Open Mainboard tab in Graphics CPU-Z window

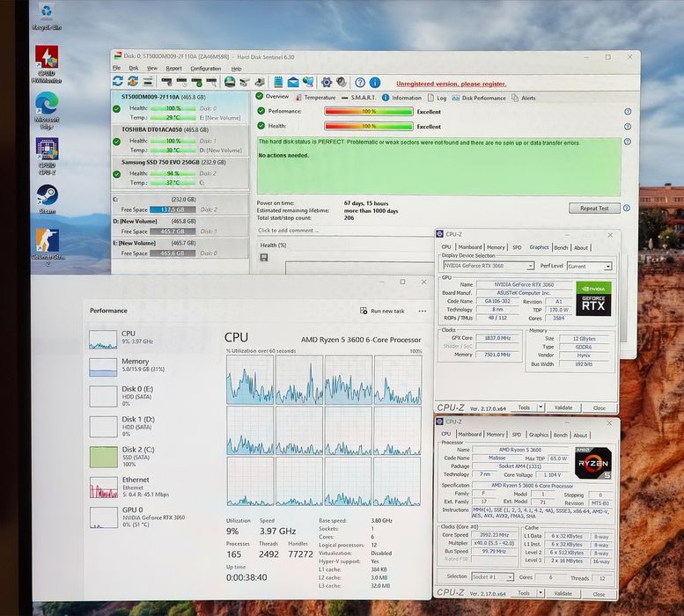point(470,247)
